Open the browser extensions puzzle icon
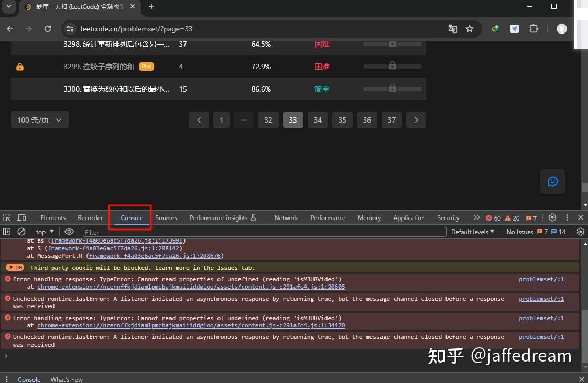This screenshot has width=588, height=383. pyautogui.click(x=533, y=29)
